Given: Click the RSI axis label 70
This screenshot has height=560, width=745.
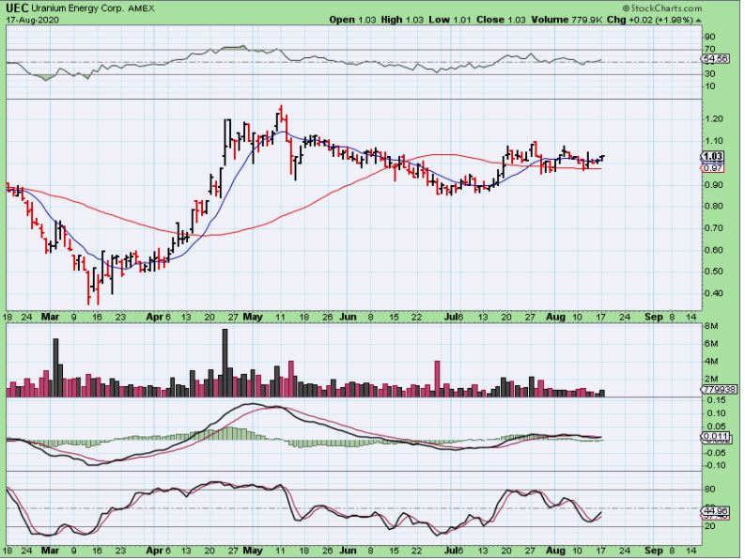Looking at the screenshot, I should (710, 49).
